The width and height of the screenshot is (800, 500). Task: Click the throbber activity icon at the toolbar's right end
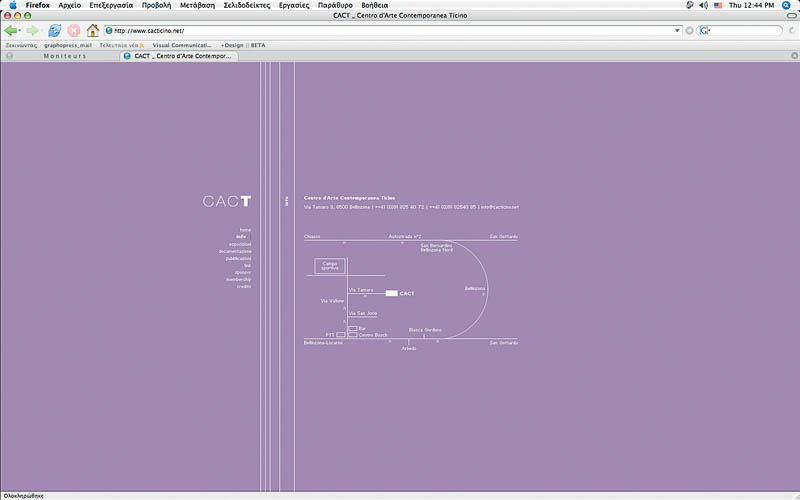pos(792,31)
